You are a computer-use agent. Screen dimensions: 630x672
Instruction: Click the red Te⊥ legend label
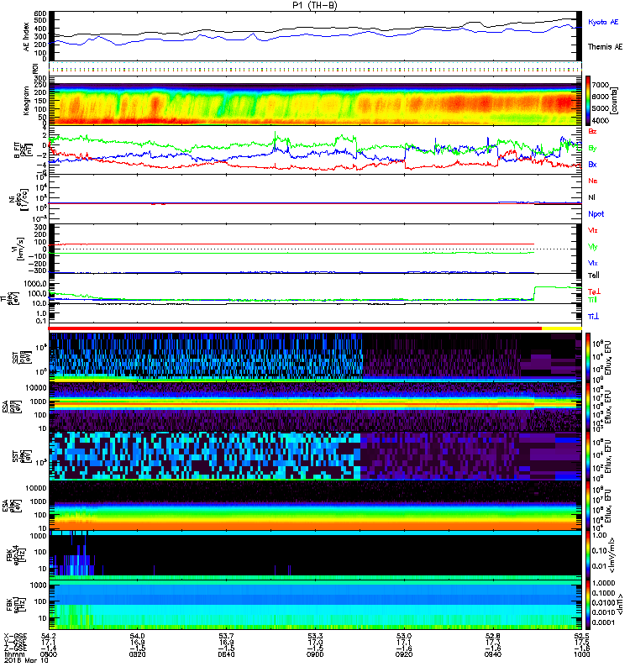[594, 291]
